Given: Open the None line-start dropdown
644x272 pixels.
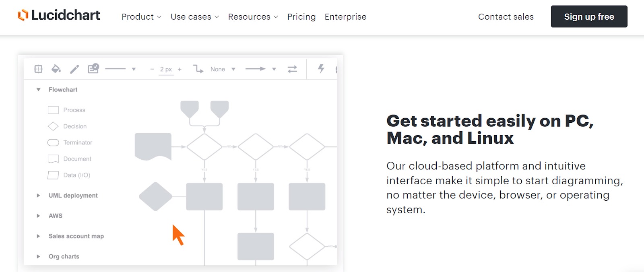Looking at the screenshot, I should pos(233,69).
